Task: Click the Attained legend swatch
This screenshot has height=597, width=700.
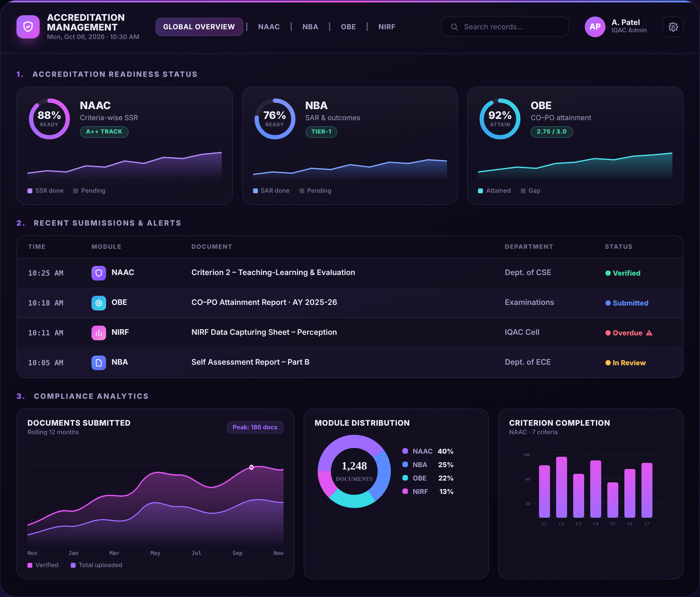Action: (480, 191)
